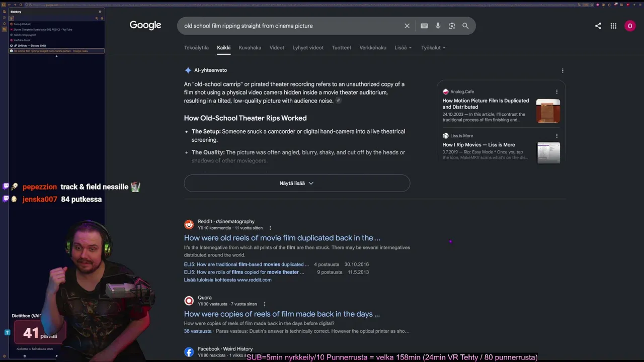Switch to Suno AI Music tab in Sidebery
Screen dimensions: 644x362
coord(56,24)
